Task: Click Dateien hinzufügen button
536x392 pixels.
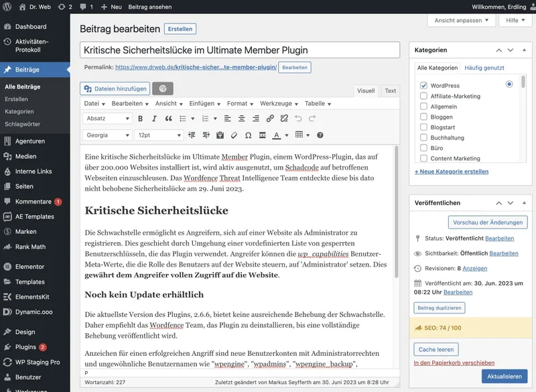Action: click(115, 89)
